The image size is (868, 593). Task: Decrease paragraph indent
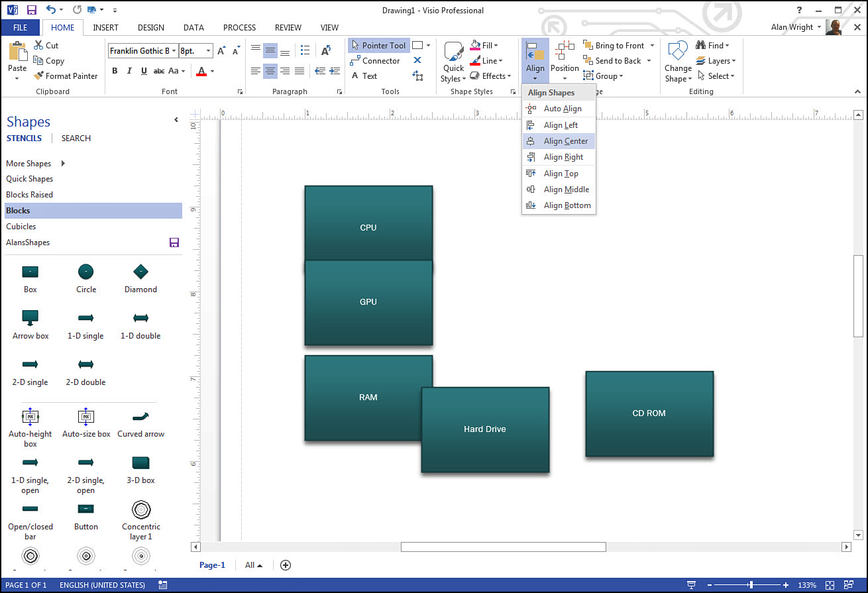[x=320, y=71]
